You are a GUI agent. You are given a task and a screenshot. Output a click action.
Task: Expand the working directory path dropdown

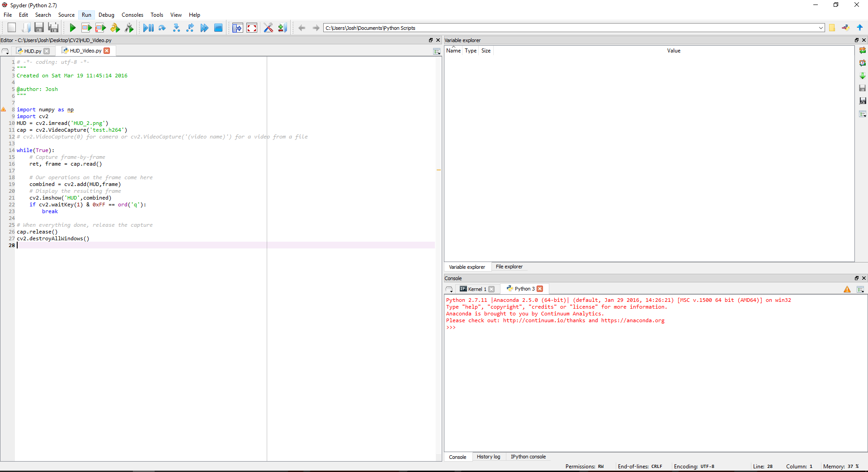coord(821,28)
